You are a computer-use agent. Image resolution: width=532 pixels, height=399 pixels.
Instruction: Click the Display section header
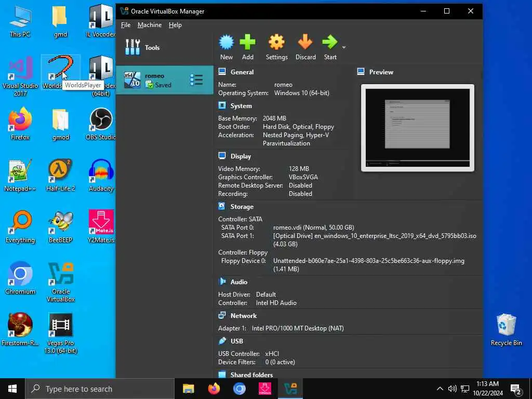click(x=241, y=156)
